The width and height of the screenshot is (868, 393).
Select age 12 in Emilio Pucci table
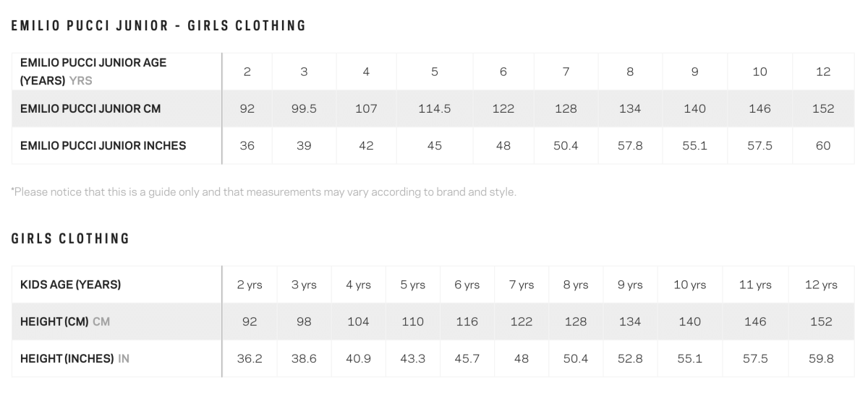[x=823, y=72]
